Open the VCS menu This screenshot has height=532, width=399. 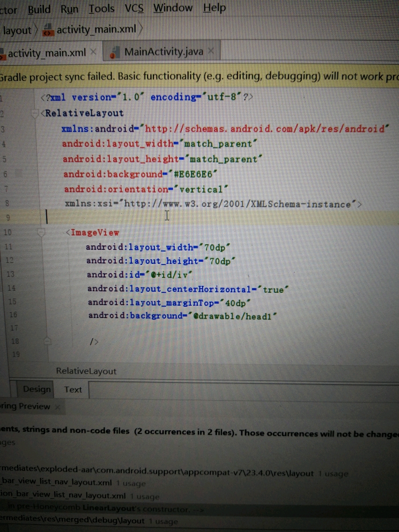coord(134,8)
